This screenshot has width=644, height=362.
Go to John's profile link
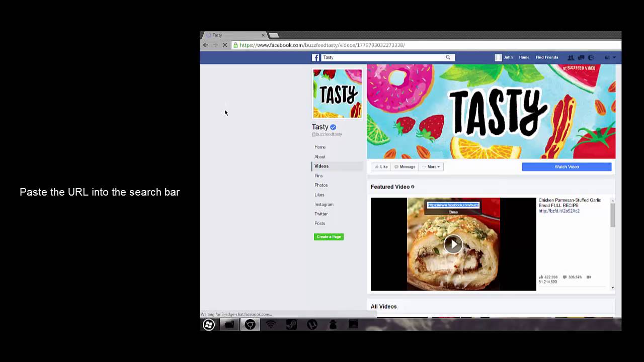point(508,57)
